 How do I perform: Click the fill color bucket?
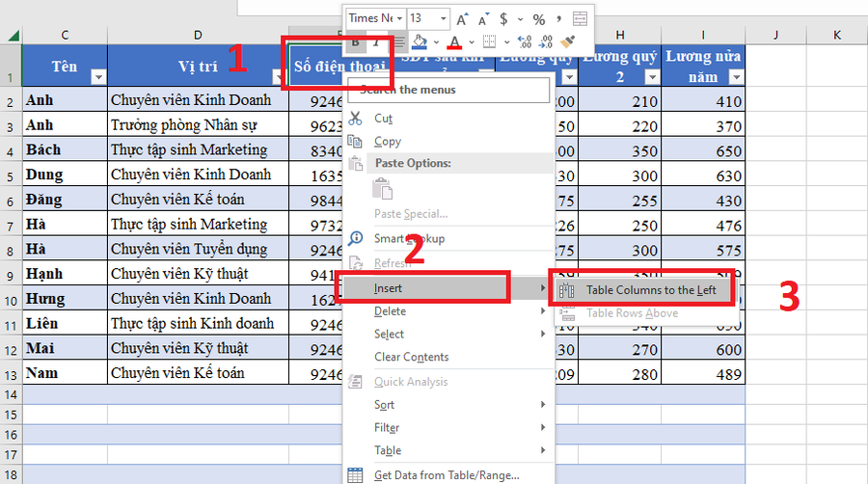point(420,41)
